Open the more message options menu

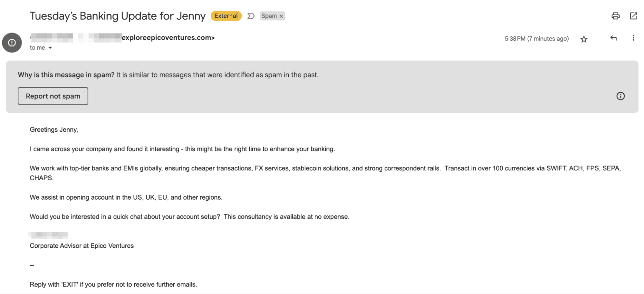(x=633, y=38)
